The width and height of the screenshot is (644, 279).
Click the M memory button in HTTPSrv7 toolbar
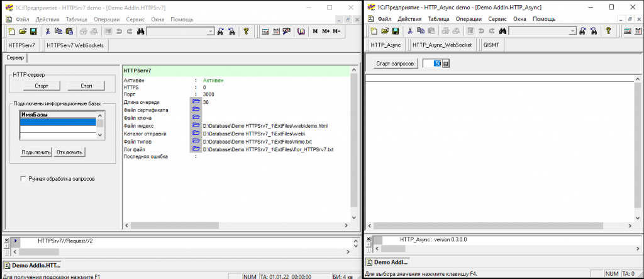315,31
